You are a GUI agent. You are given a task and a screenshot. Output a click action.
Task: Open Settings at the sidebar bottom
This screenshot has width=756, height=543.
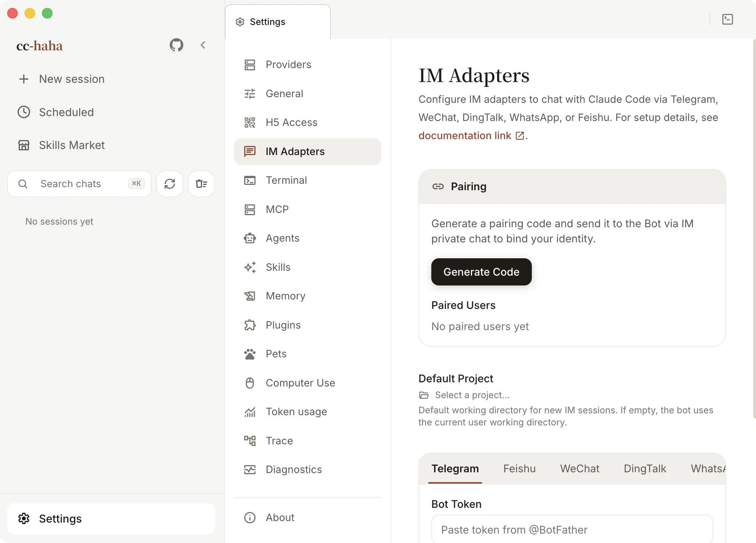pos(111,518)
